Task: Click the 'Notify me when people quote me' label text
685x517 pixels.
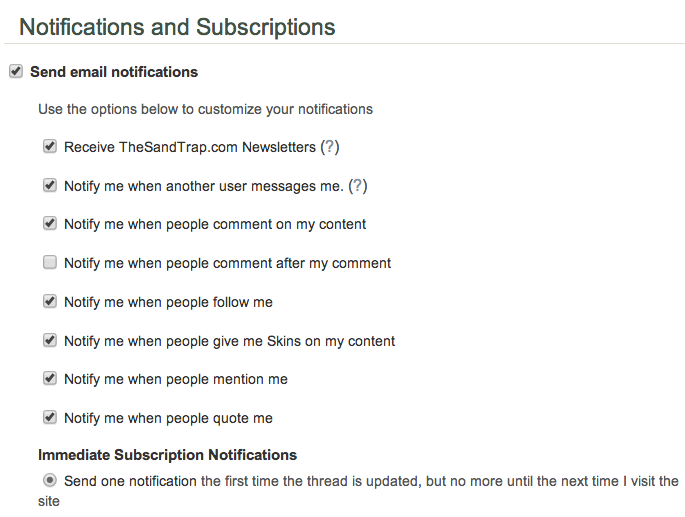Action: point(168,418)
